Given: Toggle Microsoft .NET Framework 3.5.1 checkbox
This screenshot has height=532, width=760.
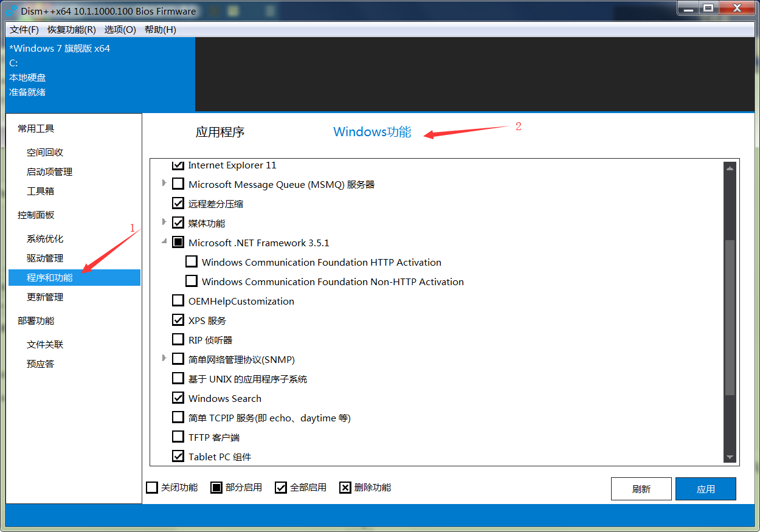Looking at the screenshot, I should (x=178, y=243).
